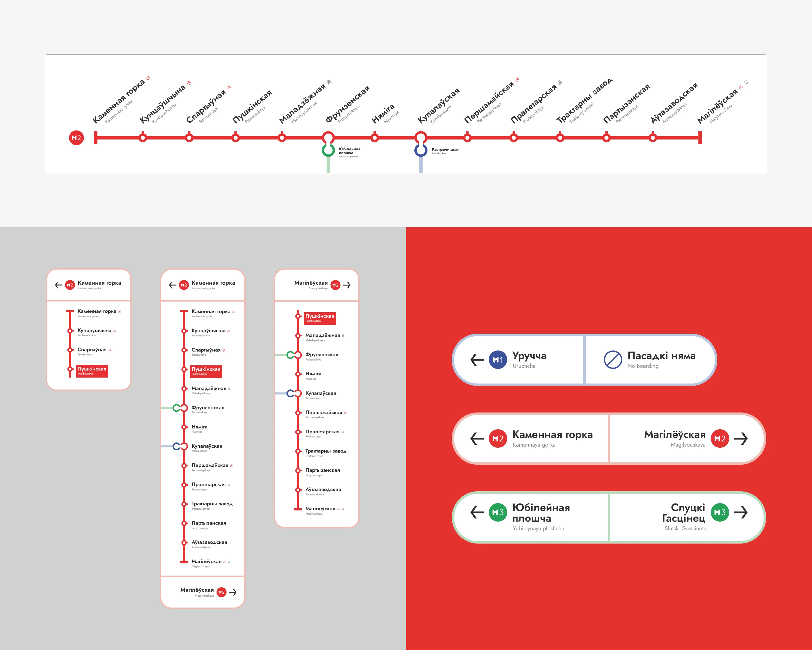Select the Купалаўская station circle on horizontal map
Viewport: 812px width, 650px height.
[x=421, y=138]
